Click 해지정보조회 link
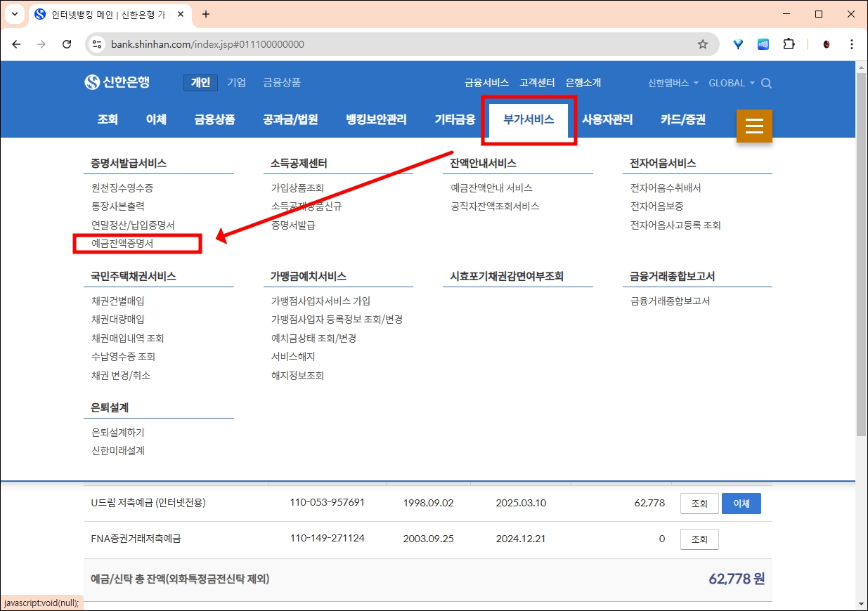 297,375
